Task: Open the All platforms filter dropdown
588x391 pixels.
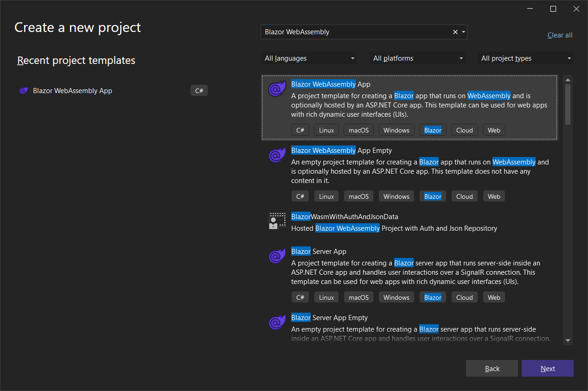Action: pos(417,58)
